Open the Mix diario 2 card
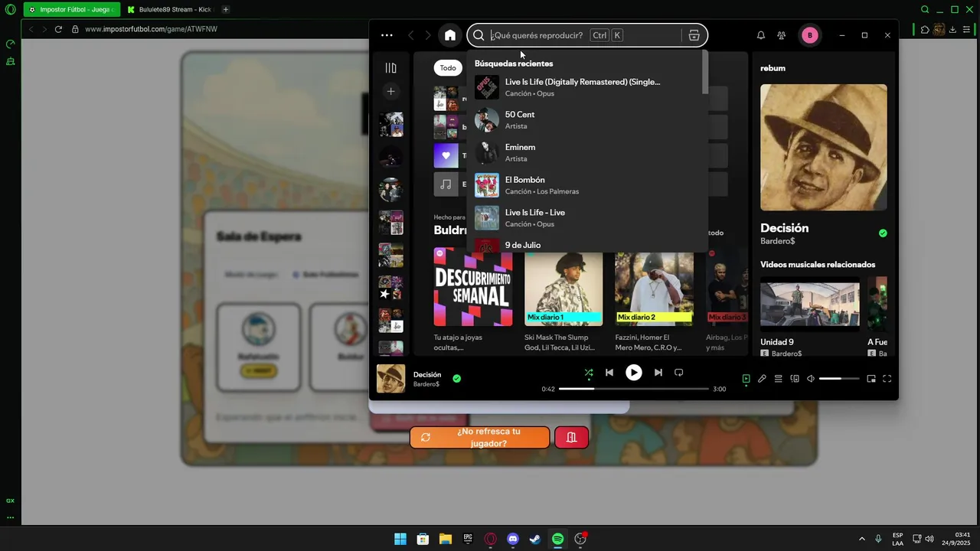The image size is (980, 551). point(654,299)
